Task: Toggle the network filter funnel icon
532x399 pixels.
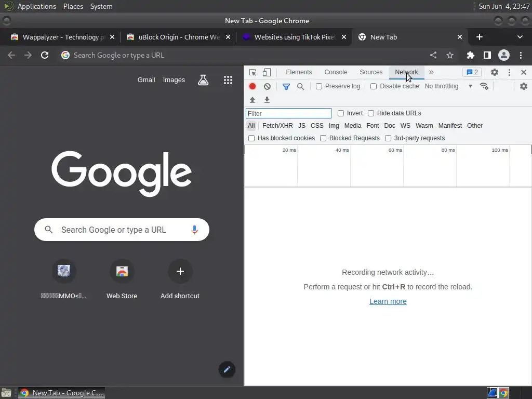Action: tap(286, 87)
